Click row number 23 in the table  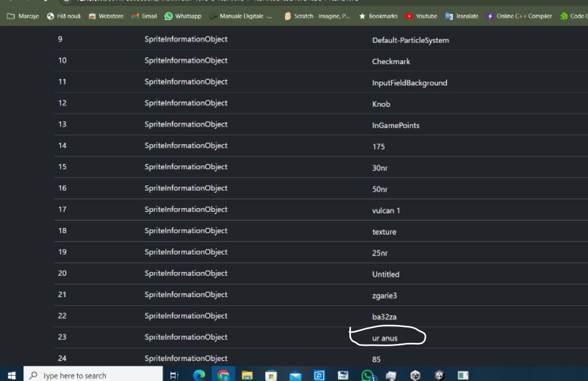[62, 337]
